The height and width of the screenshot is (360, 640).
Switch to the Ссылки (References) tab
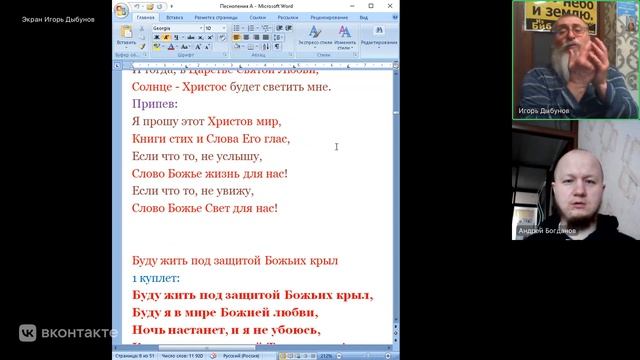(257, 18)
